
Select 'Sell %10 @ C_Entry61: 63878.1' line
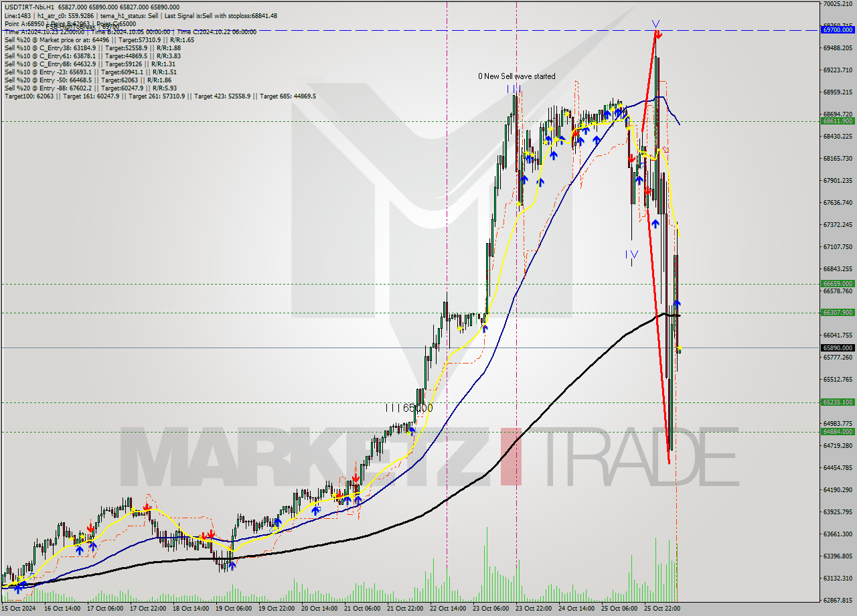(92, 56)
